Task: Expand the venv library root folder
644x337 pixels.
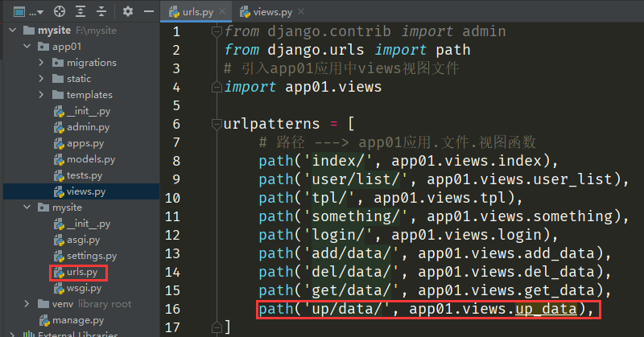Action: pos(28,304)
